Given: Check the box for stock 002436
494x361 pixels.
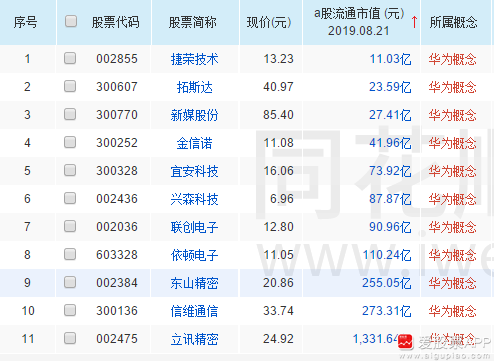Looking at the screenshot, I should point(70,198).
